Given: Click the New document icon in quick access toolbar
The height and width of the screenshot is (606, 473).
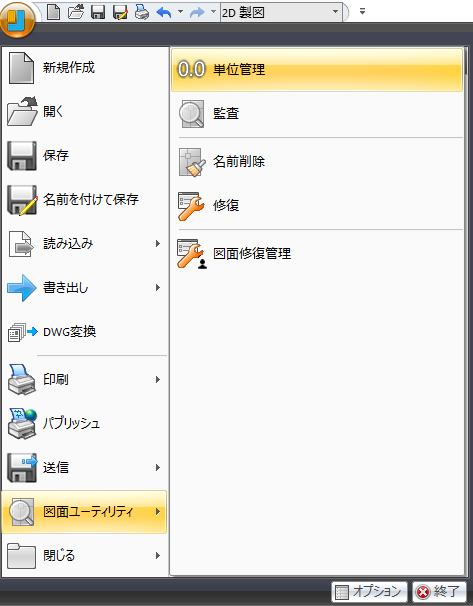Looking at the screenshot, I should 53,12.
